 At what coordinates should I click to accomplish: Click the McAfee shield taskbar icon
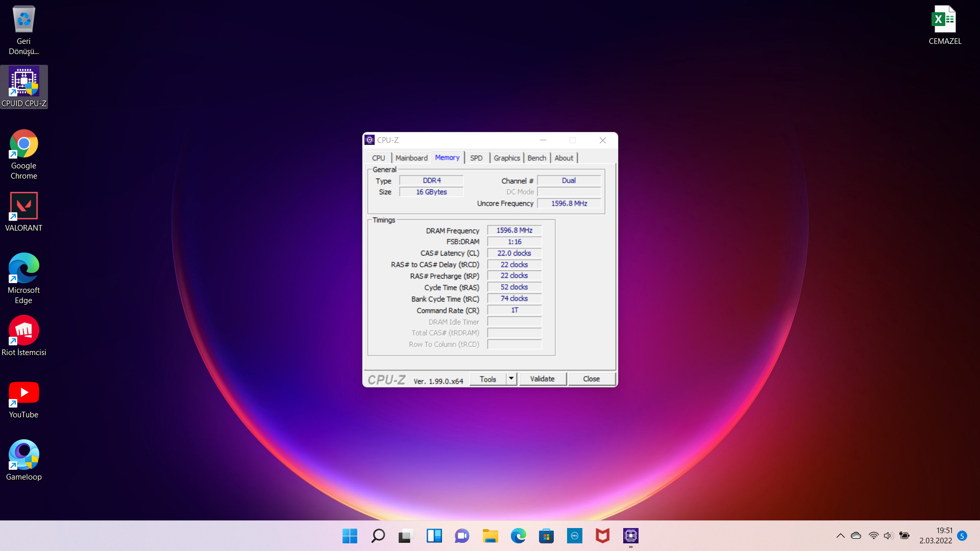[x=602, y=536]
